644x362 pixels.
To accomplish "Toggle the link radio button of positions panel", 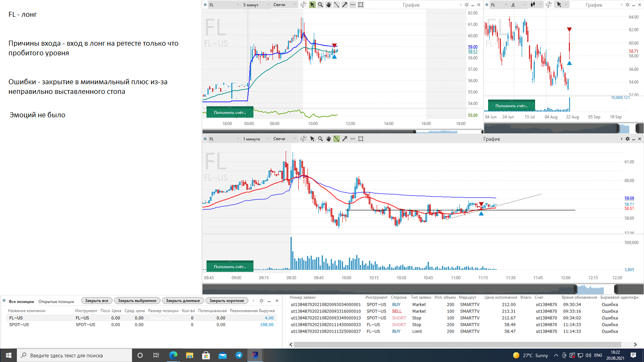I will 4,300.
